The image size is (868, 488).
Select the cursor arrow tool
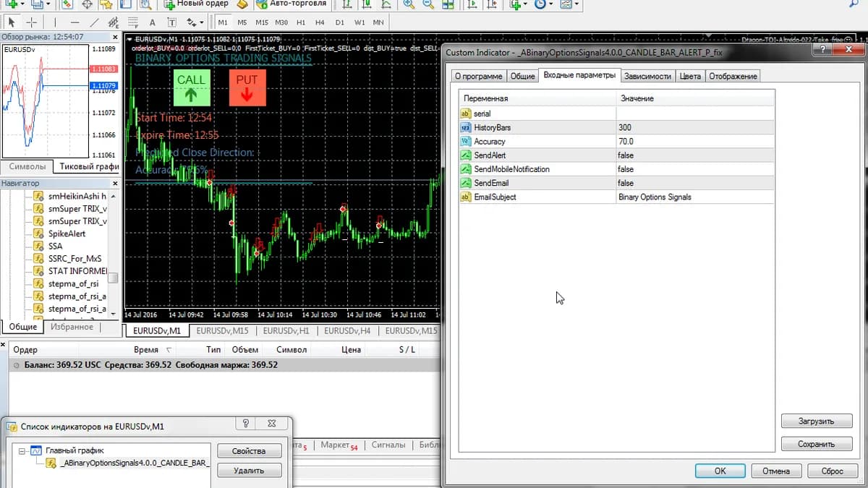[11, 22]
